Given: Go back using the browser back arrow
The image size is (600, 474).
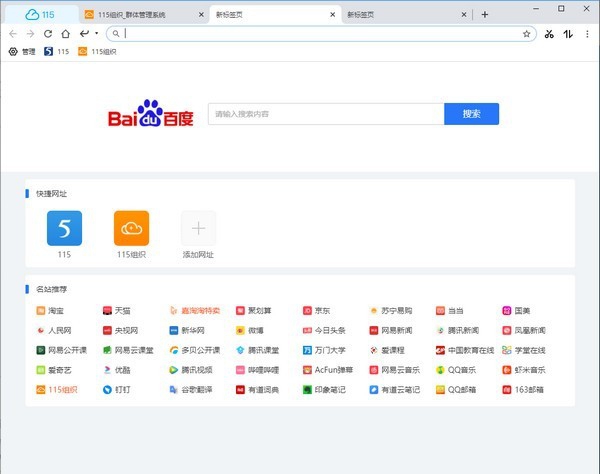Looking at the screenshot, I should point(13,34).
